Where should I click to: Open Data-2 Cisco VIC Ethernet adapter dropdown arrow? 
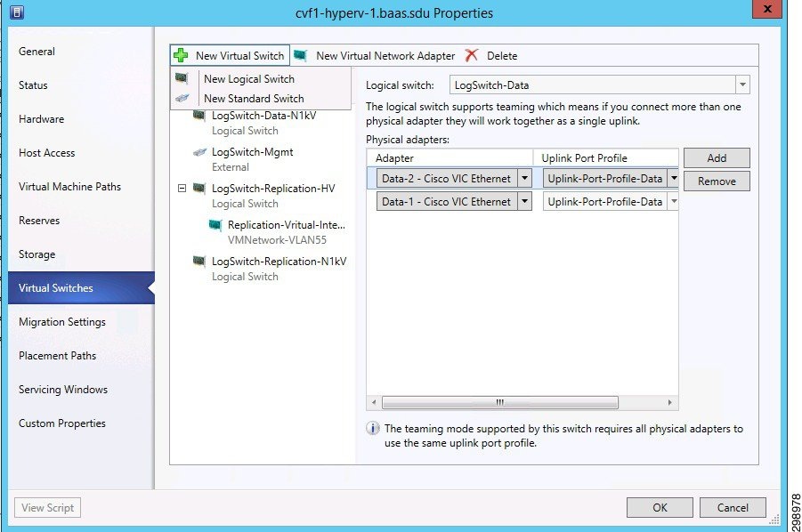click(524, 178)
